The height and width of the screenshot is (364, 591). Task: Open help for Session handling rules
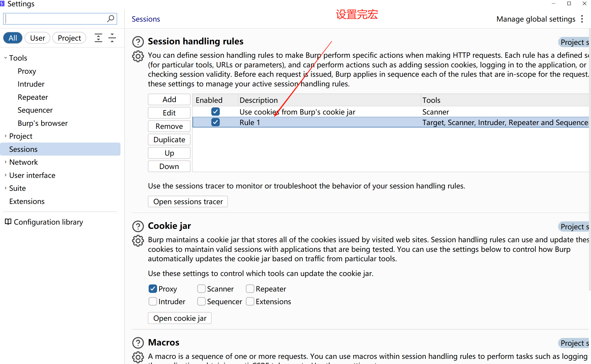coord(138,42)
